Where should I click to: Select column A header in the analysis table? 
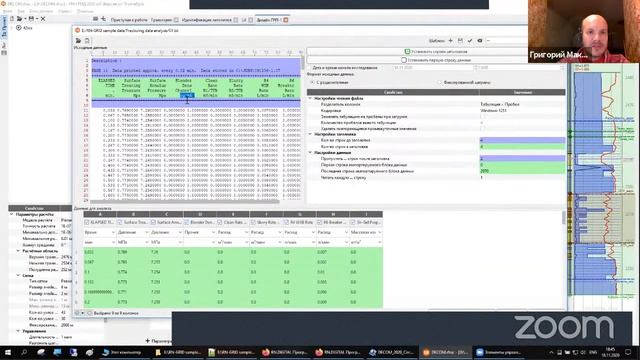click(x=100, y=214)
